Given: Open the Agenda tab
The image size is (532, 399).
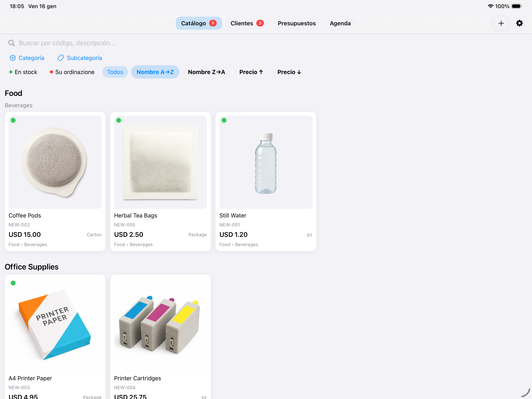Looking at the screenshot, I should coord(340,23).
